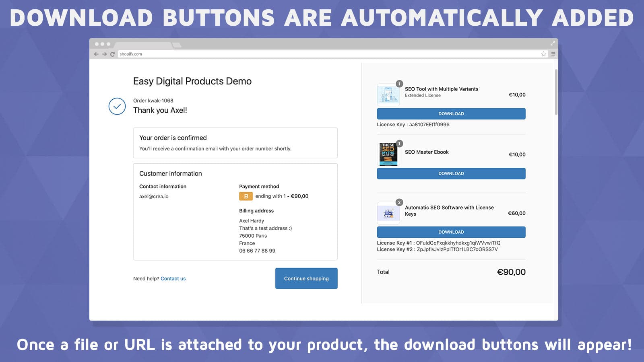Click the Automatic SEO Software thumbnail
The image size is (644, 362).
point(388,213)
